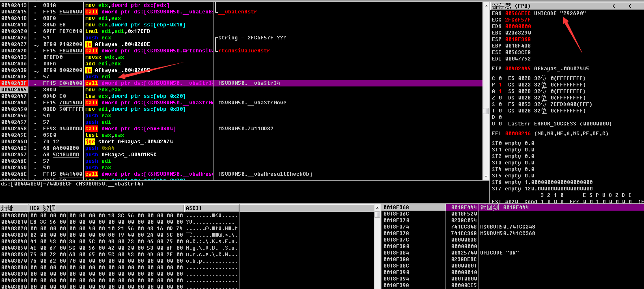Select the push edi line at 0040243E
Viewport: 644px width, 289px height.
(98, 77)
